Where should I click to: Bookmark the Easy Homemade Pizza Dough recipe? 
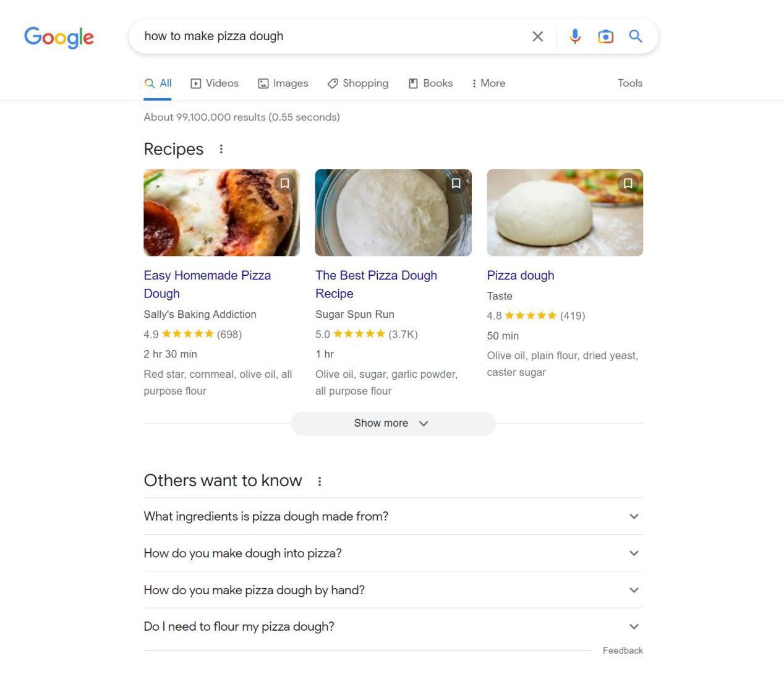[x=284, y=183]
